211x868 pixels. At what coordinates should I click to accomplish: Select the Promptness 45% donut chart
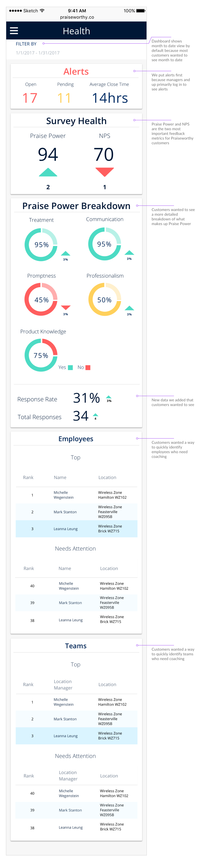coord(41,299)
